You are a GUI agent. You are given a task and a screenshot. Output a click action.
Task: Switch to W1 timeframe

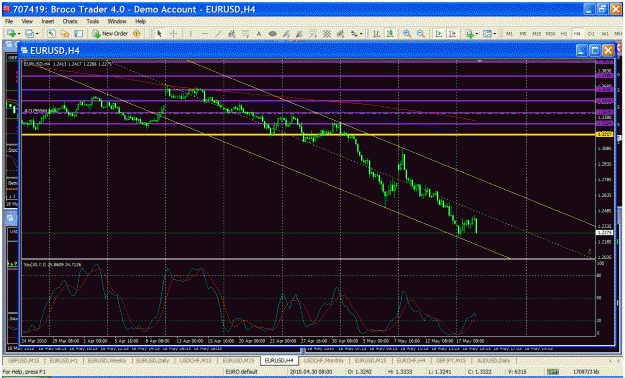605,34
